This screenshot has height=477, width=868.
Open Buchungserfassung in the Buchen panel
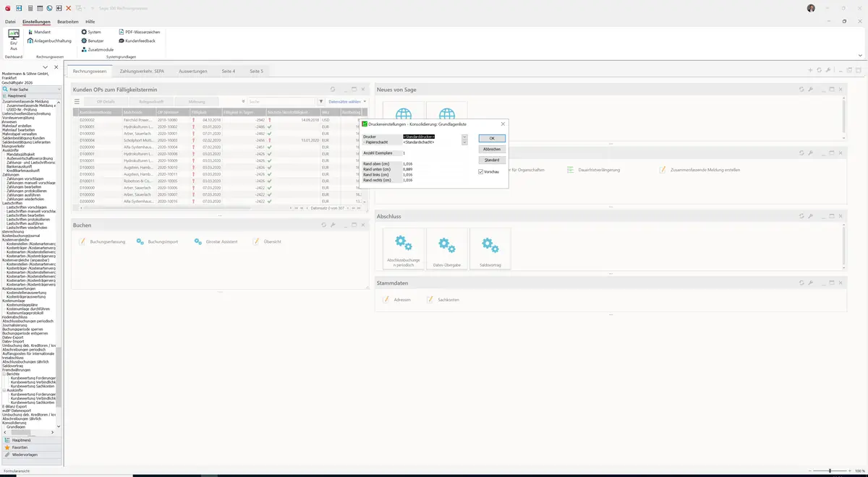tap(102, 241)
